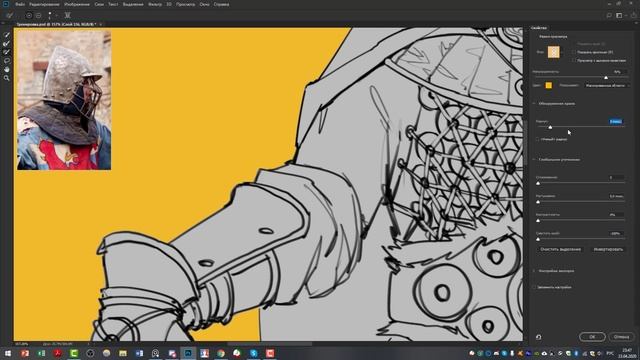Click the search magnifier icon at top right
The width and height of the screenshot is (640, 360).
click(609, 16)
